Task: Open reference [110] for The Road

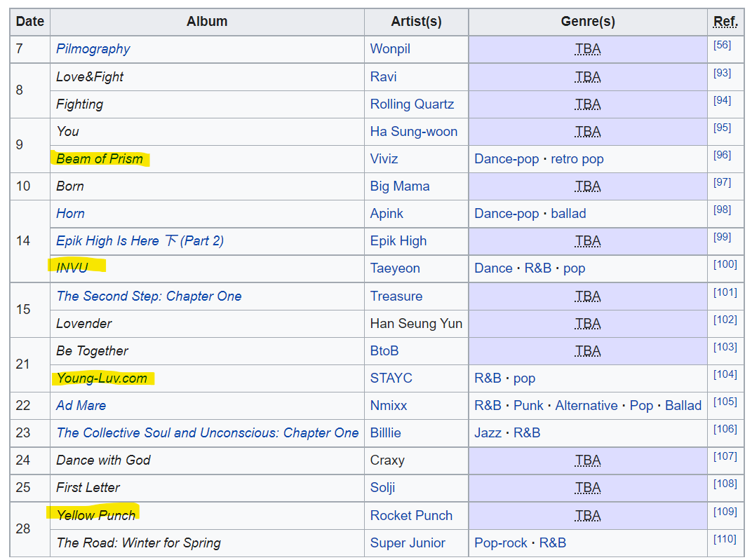Action: click(x=725, y=539)
